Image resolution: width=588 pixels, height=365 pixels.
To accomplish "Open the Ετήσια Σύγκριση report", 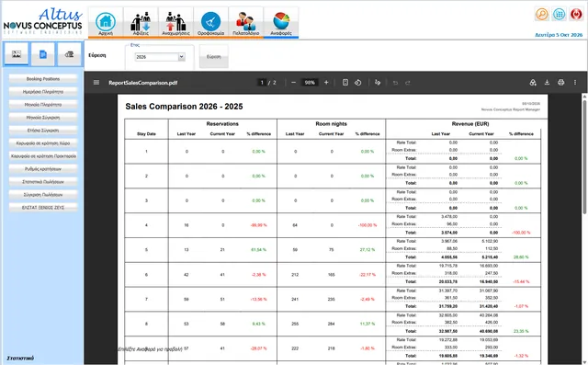I will tap(43, 131).
